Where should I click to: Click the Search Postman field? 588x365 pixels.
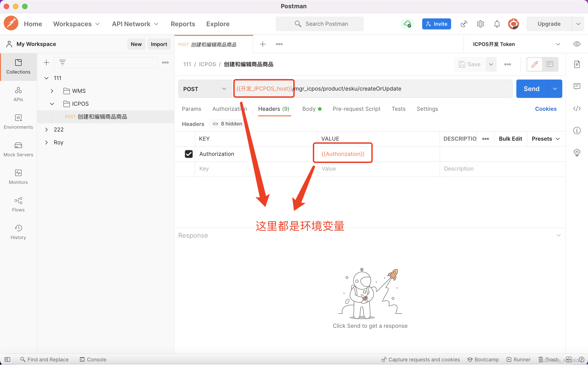(320, 24)
